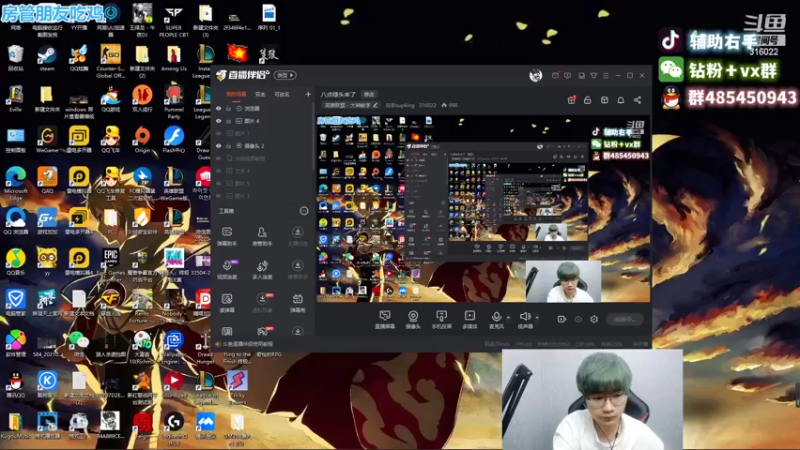Viewport: 800px width, 450px height.
Task: Open 微信 WeChat desktop shortcut
Action: coord(79,343)
